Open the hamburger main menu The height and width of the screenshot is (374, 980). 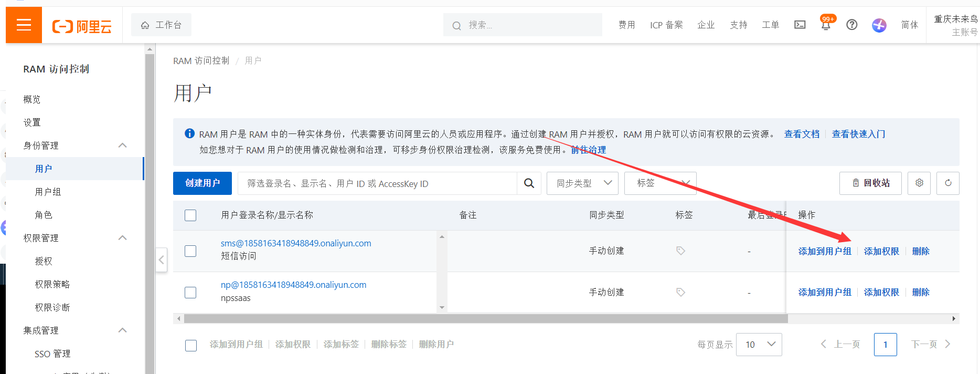click(24, 25)
